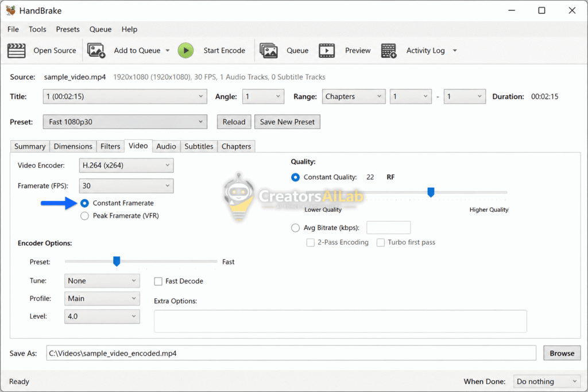The image size is (588, 392).
Task: Maximize the HandBrake window
Action: [x=542, y=10]
